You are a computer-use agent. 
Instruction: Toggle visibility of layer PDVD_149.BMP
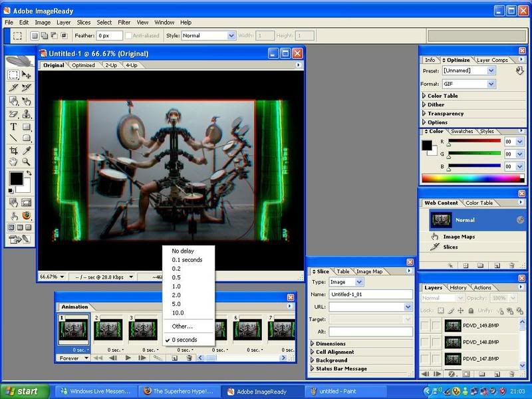(425, 325)
